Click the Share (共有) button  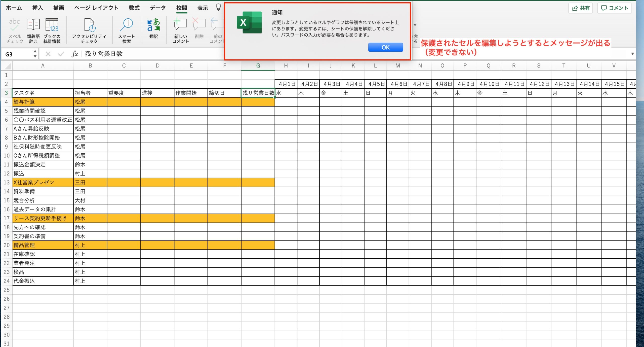pos(580,8)
